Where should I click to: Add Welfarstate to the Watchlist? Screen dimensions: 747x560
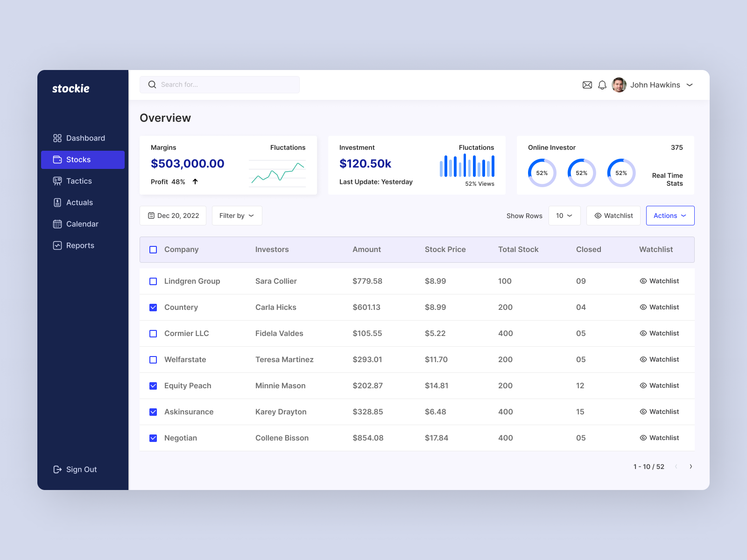point(659,359)
